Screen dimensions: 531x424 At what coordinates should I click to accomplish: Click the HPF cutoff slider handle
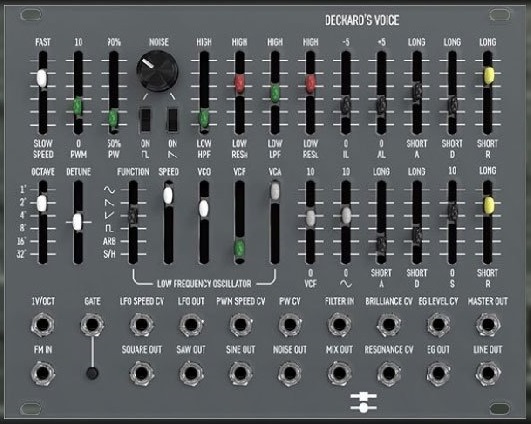204,118
